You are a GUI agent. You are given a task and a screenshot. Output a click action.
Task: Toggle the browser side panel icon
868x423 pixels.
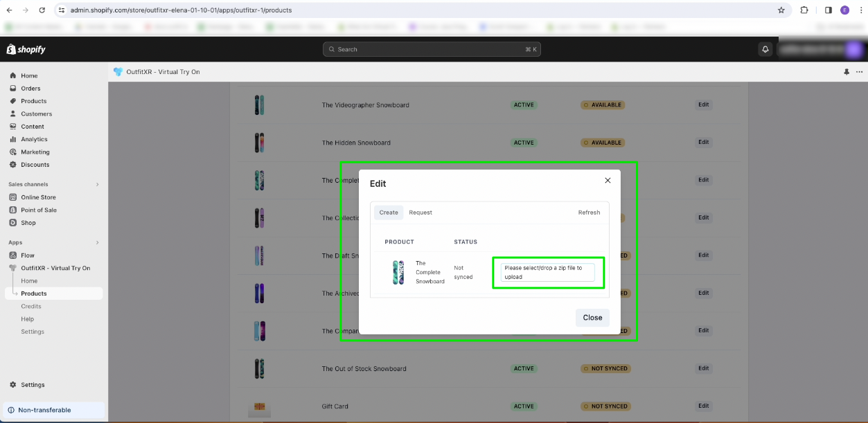click(x=828, y=10)
